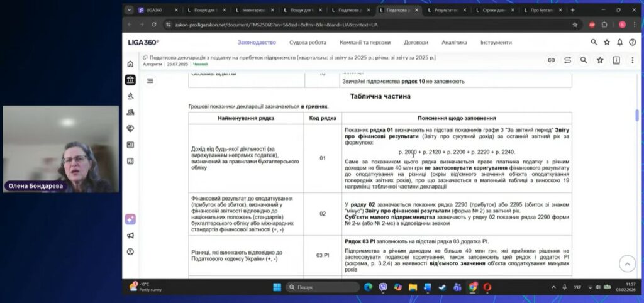
Task: Expand the document three-dot more menu
Action: [632, 60]
